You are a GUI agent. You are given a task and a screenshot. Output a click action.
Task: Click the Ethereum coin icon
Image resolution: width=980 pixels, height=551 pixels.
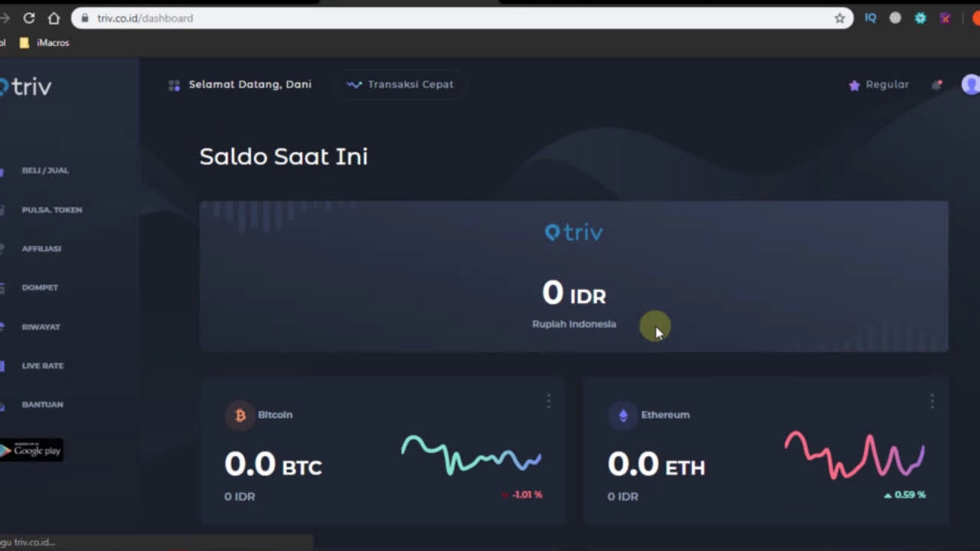(x=622, y=415)
